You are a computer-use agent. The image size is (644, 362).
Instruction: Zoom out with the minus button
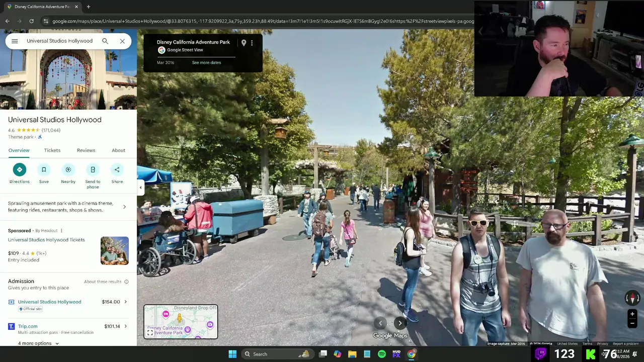632,323
